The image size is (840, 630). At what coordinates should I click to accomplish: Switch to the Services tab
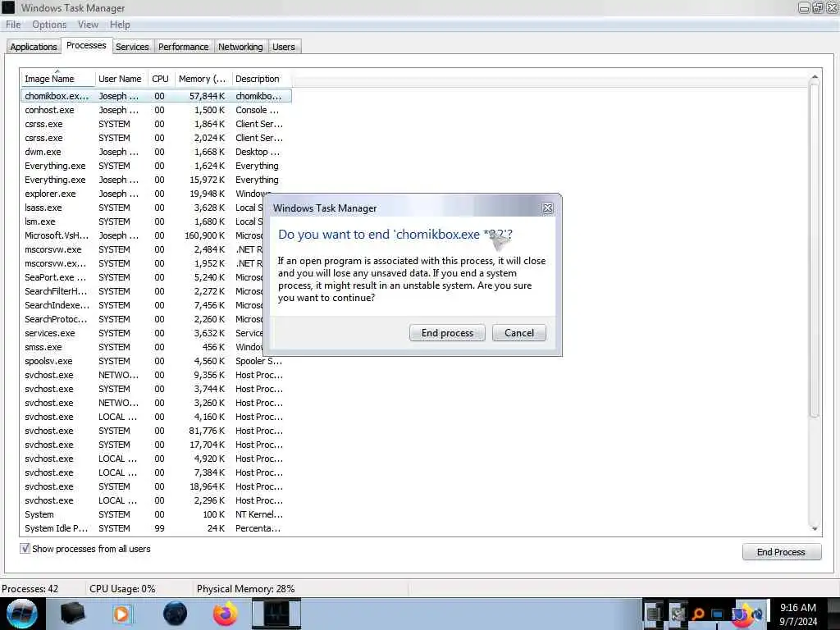tap(132, 47)
